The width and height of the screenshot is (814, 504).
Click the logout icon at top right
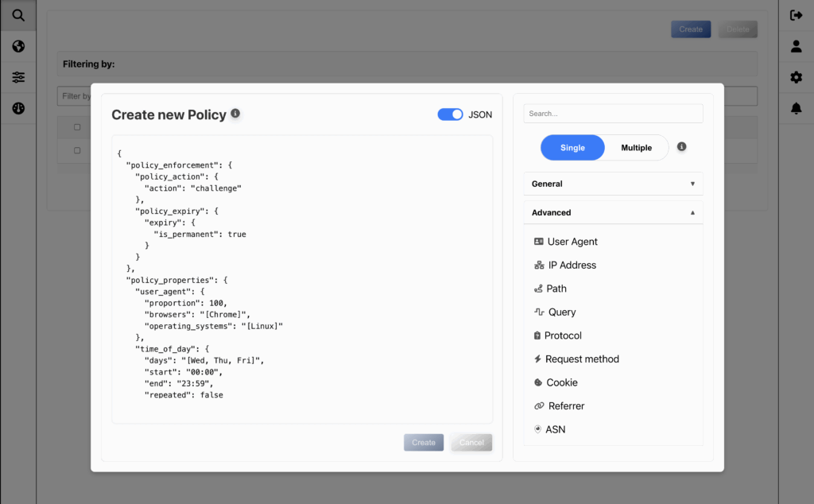[x=796, y=15]
